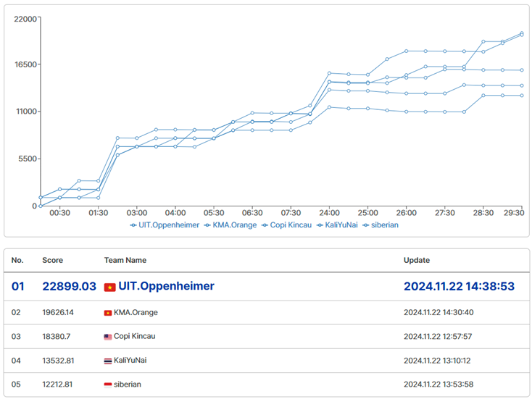Click the 05:30 x-axis label

click(x=214, y=213)
